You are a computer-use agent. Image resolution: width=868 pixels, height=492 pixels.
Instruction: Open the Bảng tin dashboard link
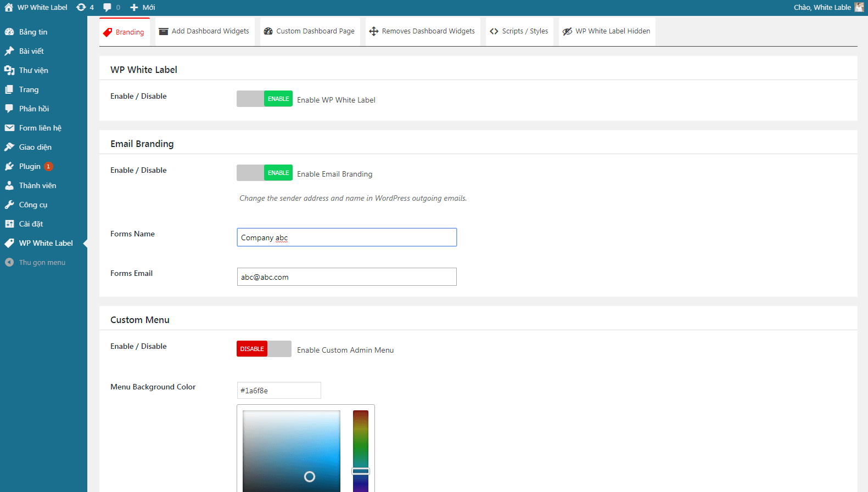tap(43, 32)
